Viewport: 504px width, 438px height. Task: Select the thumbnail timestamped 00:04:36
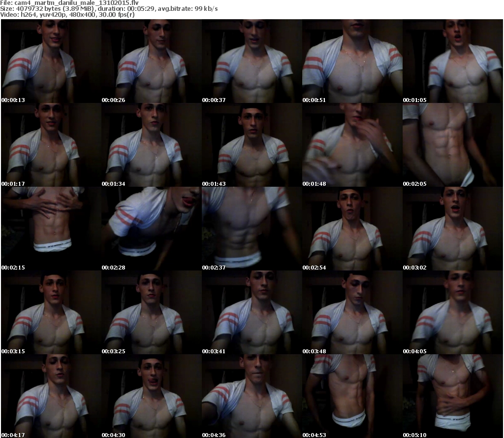(252, 396)
